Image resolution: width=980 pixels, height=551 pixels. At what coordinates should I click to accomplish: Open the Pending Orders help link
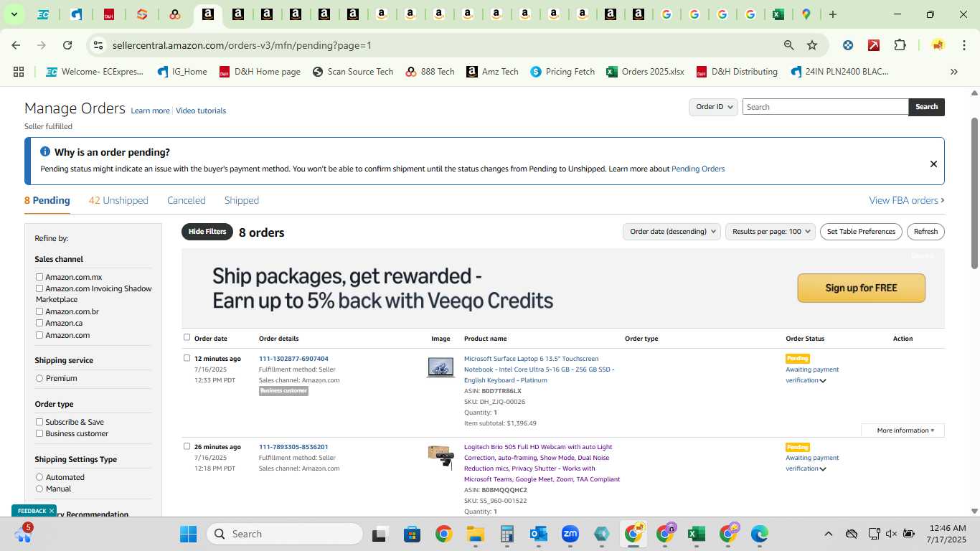(x=698, y=169)
